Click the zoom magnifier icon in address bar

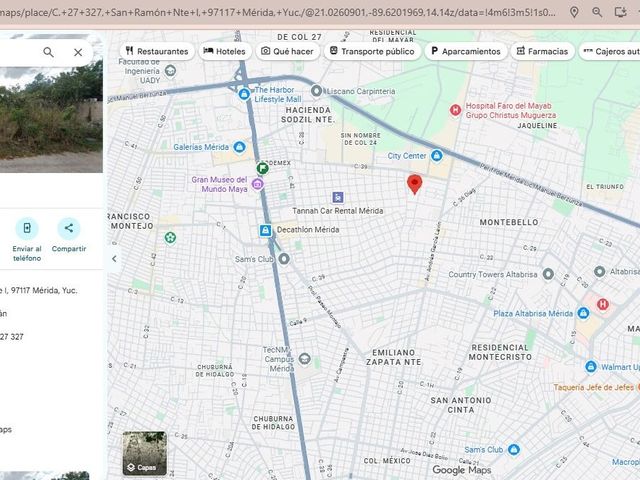click(597, 12)
